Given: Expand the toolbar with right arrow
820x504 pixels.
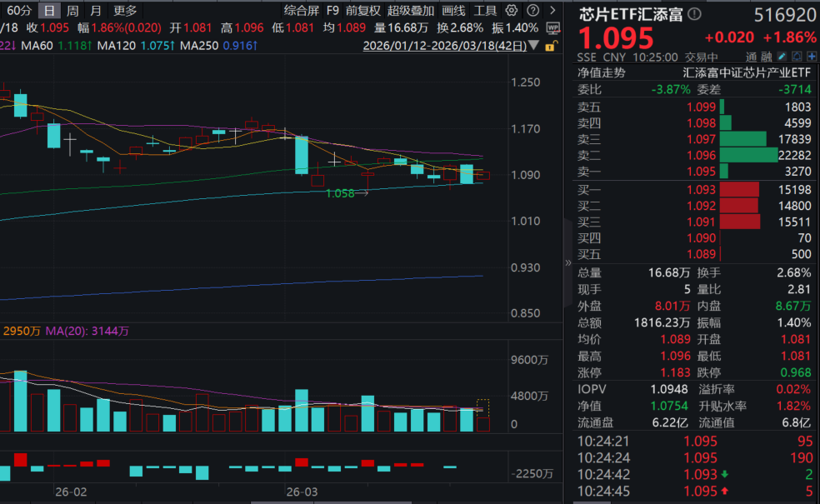Looking at the screenshot, I should (x=552, y=11).
